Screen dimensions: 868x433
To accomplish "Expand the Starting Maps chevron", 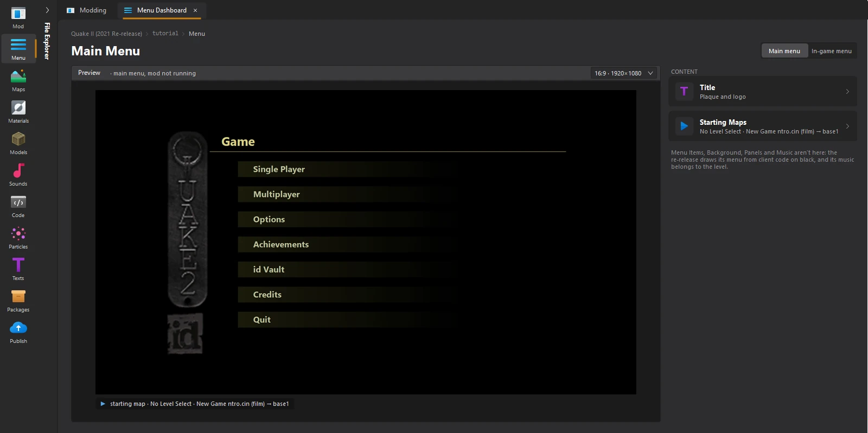I will coord(847,126).
